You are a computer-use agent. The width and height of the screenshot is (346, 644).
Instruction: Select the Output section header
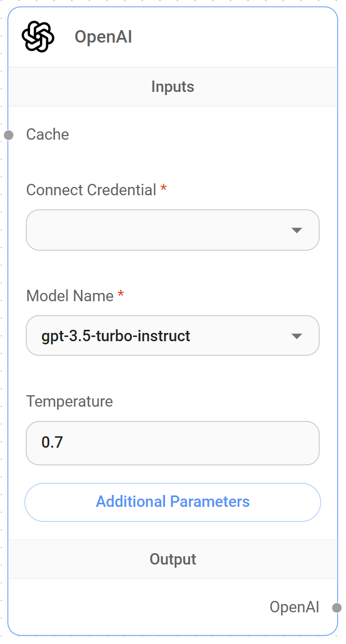pos(173,559)
